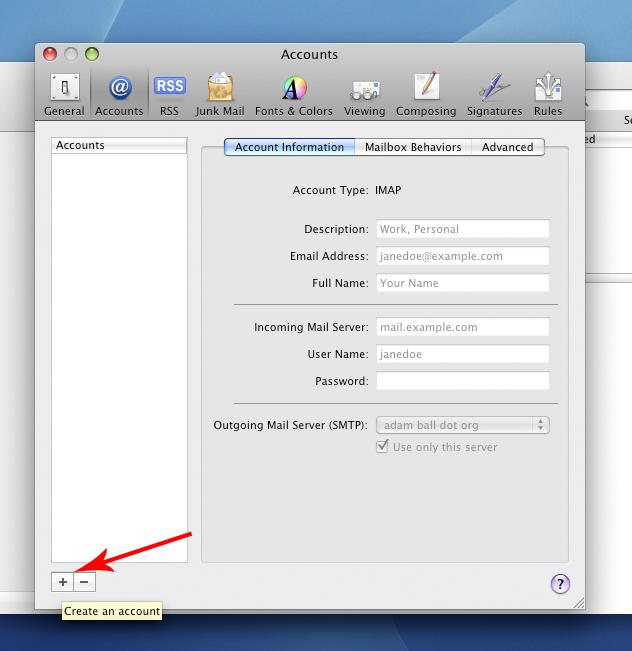632x651 pixels.
Task: Switch to the Mailbox Behaviors tab
Action: pyautogui.click(x=413, y=147)
